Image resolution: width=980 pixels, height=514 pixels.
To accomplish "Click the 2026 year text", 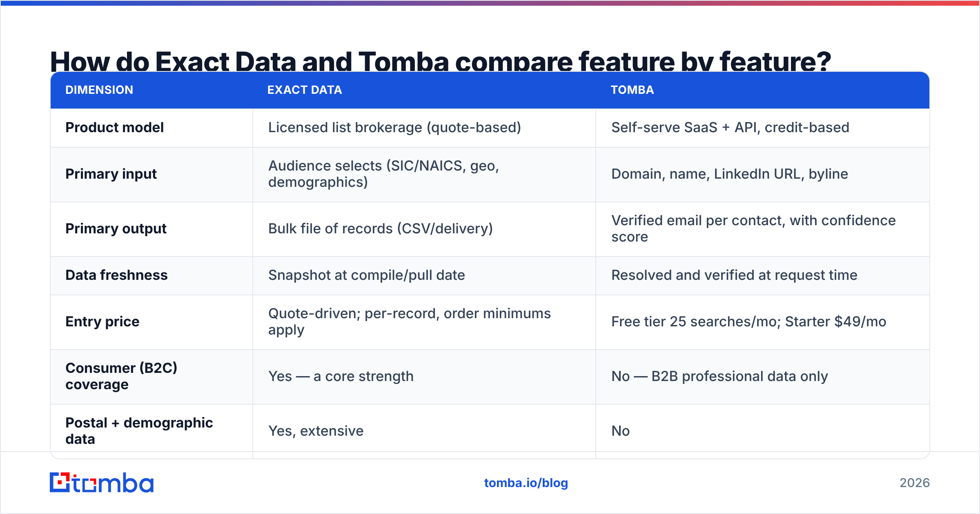I will (x=915, y=483).
